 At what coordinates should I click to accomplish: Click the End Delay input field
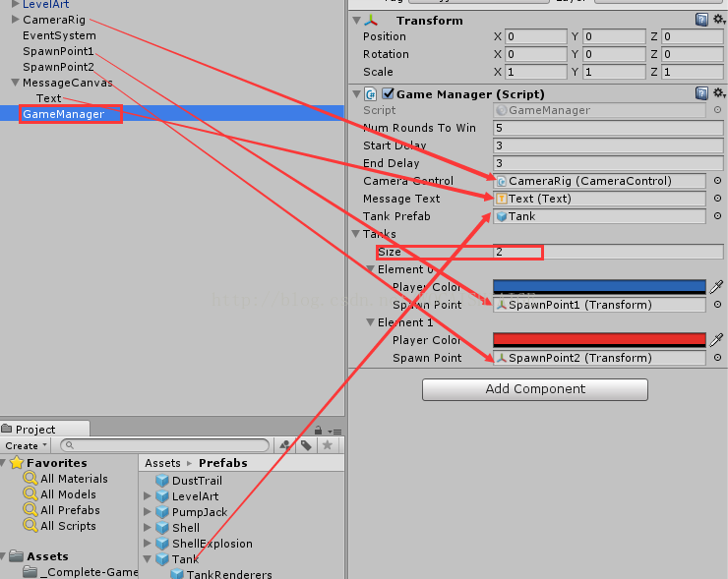[608, 163]
